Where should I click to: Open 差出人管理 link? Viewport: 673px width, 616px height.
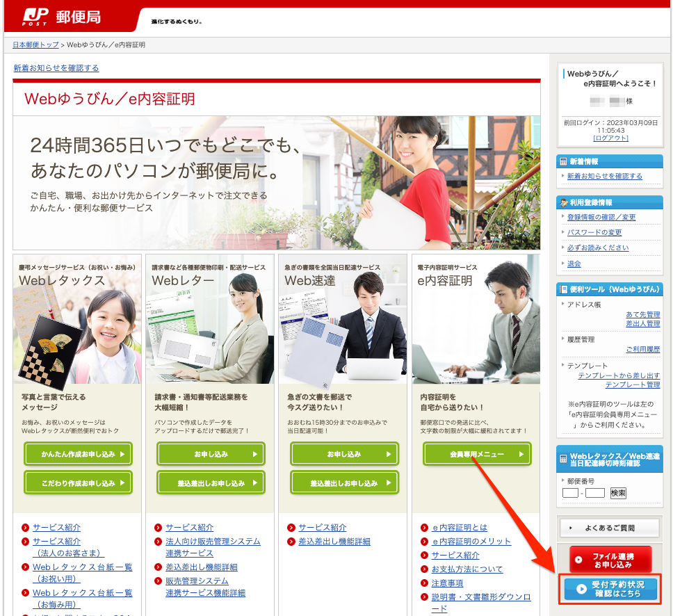(x=642, y=324)
